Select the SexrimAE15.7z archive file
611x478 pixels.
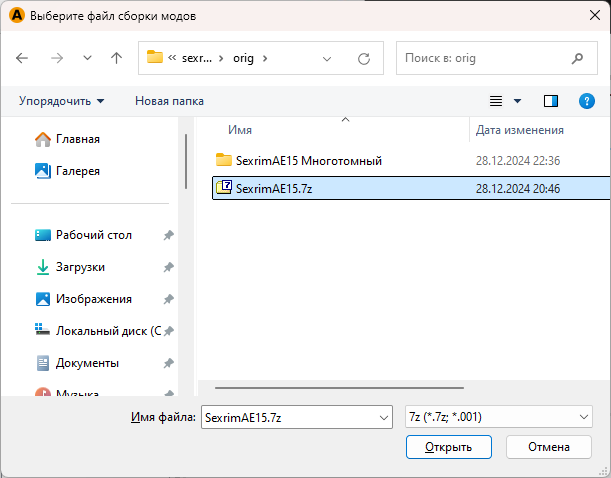272,187
